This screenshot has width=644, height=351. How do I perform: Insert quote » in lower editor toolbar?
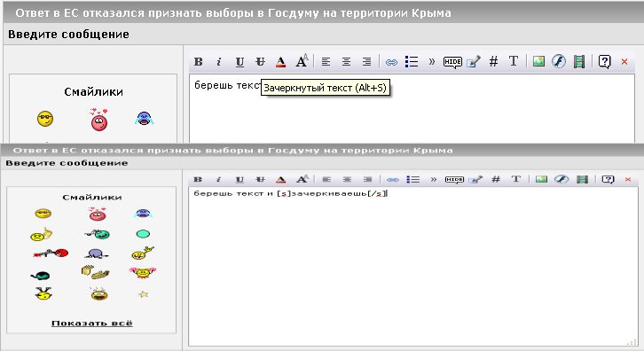[x=433, y=179]
